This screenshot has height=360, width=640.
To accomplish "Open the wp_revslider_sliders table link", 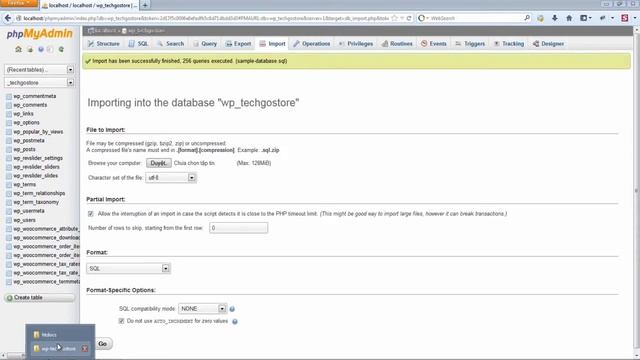I will tap(36, 167).
